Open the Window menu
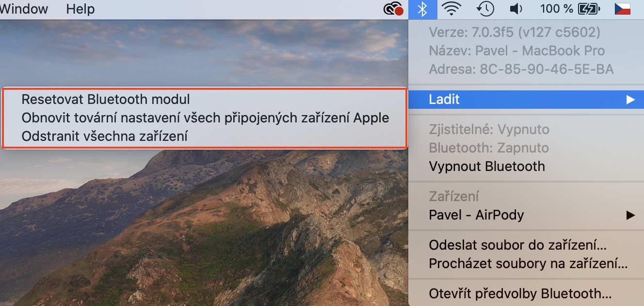The height and width of the screenshot is (306, 644). tap(24, 9)
